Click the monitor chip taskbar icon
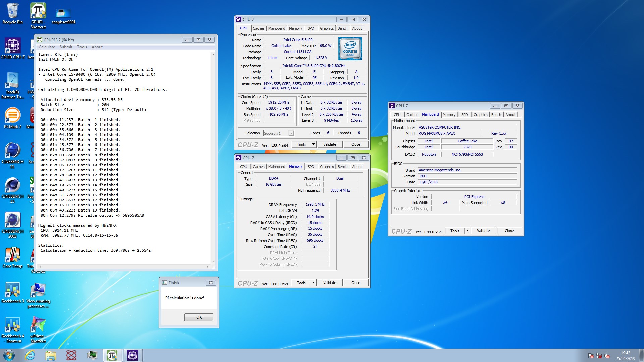644x362 pixels. point(92,355)
